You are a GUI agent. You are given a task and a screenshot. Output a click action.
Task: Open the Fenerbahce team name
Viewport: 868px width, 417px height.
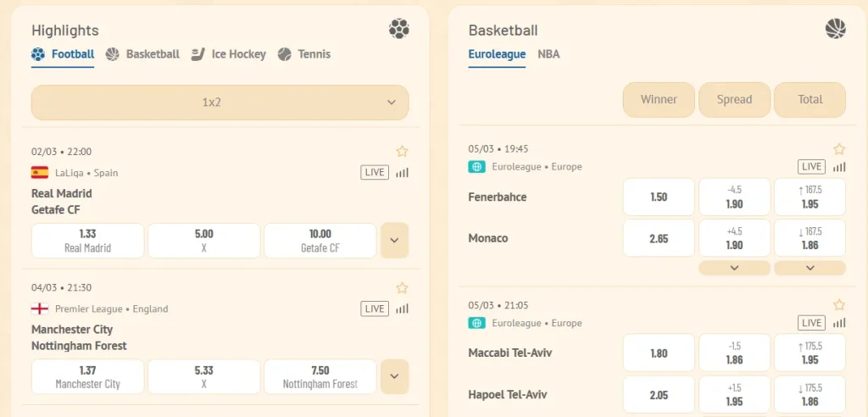pos(497,197)
